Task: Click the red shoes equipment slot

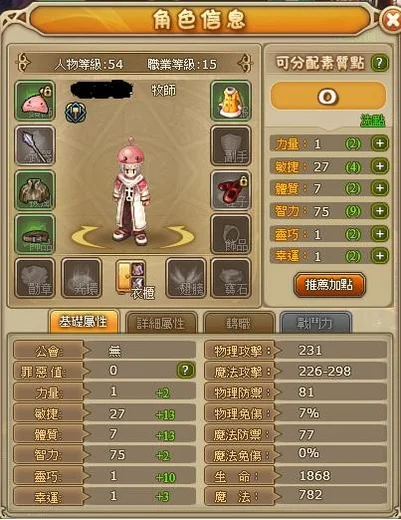Action: 231,190
